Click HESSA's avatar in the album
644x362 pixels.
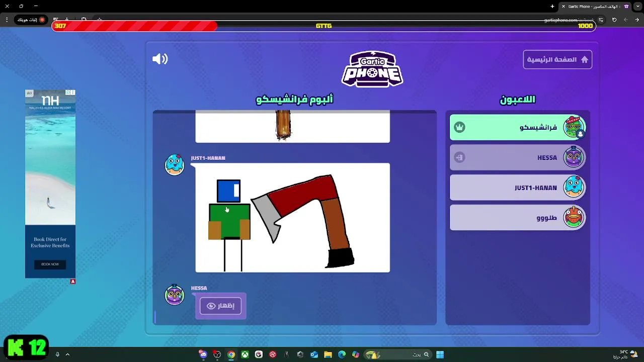(175, 295)
